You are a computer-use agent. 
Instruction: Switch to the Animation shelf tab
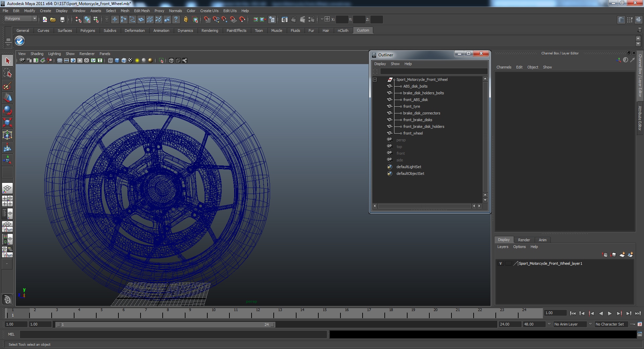tap(161, 31)
